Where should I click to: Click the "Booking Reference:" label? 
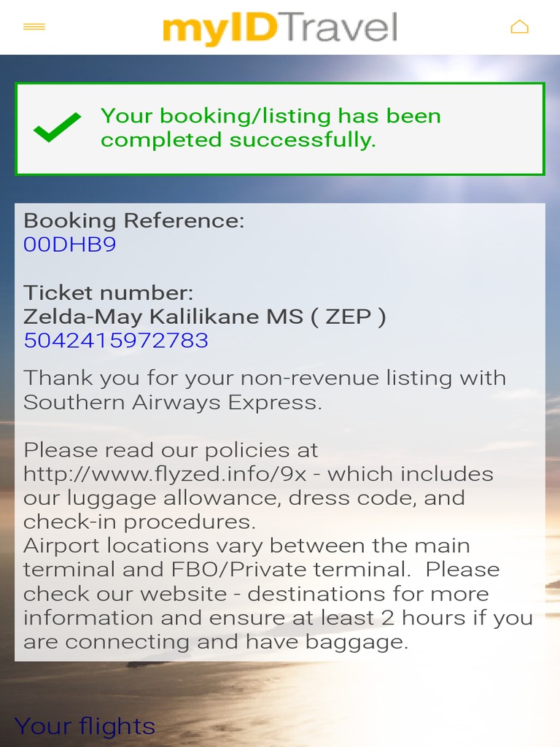pyautogui.click(x=134, y=220)
